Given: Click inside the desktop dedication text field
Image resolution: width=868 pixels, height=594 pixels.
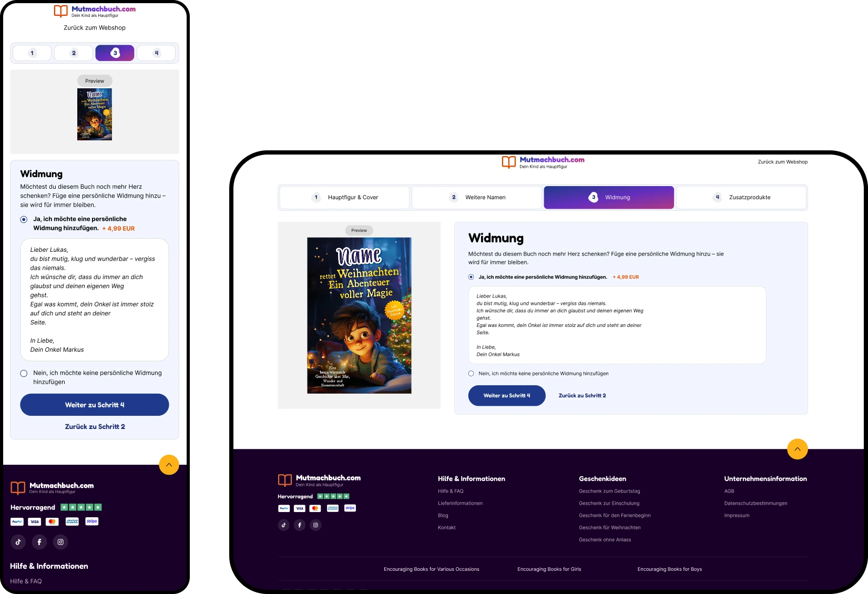Looking at the screenshot, I should [x=617, y=325].
